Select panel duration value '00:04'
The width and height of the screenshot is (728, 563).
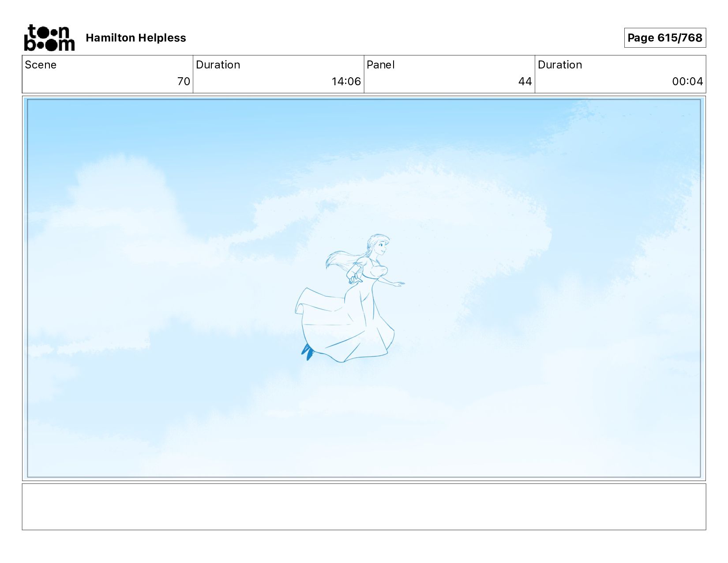point(687,82)
